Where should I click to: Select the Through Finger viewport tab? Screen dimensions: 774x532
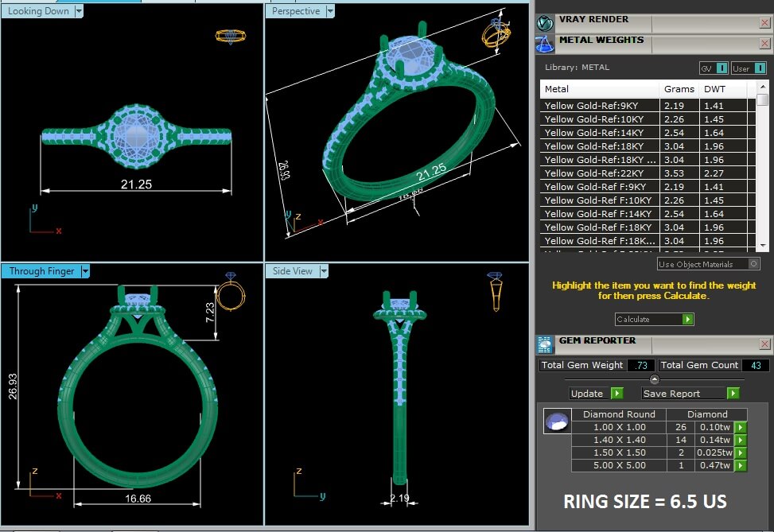[40, 271]
